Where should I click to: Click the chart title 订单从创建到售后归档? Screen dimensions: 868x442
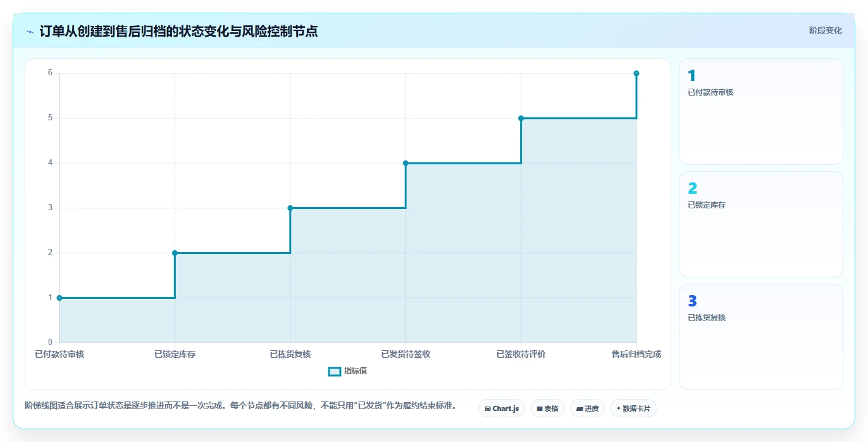pos(178,31)
